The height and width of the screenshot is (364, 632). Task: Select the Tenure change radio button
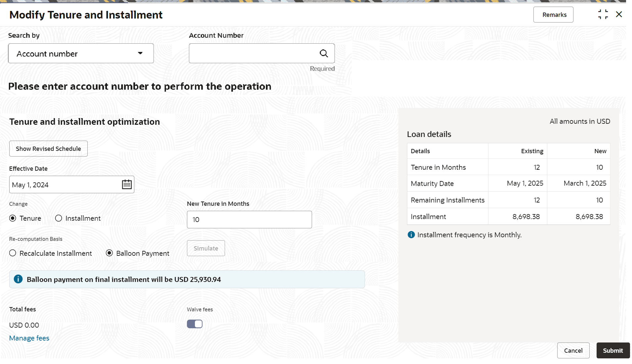tap(13, 218)
